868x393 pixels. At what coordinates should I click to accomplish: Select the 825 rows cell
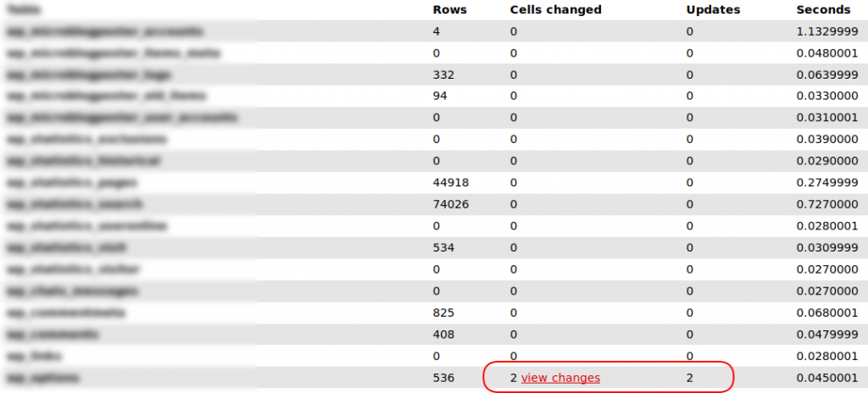click(x=443, y=313)
